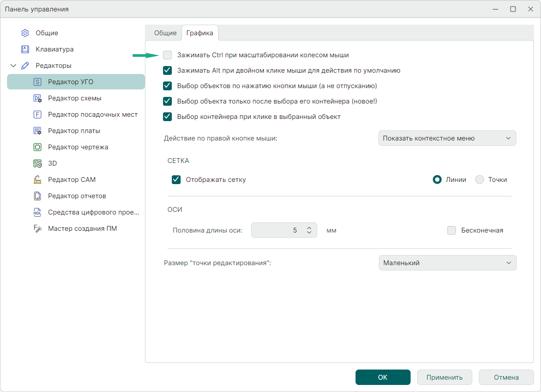541x392 pixels.
Task: Click the Редактор схемы icon
Action: click(37, 98)
